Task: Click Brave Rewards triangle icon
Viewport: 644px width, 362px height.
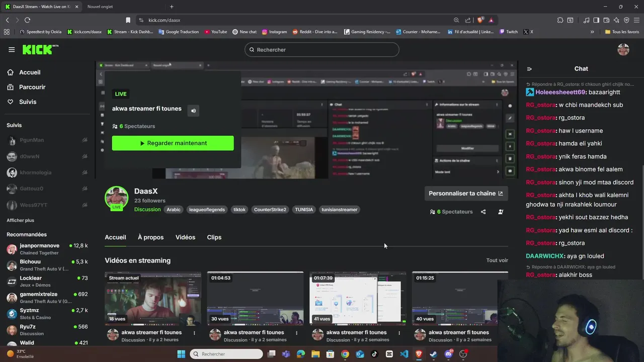Action: [491, 20]
